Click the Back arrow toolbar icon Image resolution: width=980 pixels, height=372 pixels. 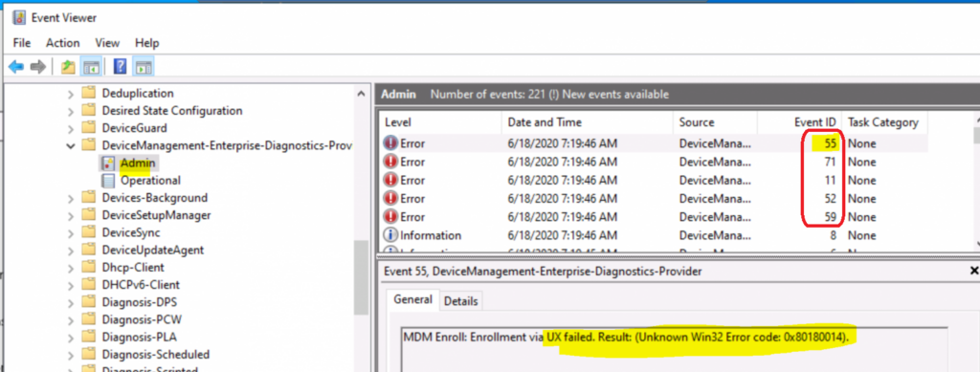[x=16, y=67]
